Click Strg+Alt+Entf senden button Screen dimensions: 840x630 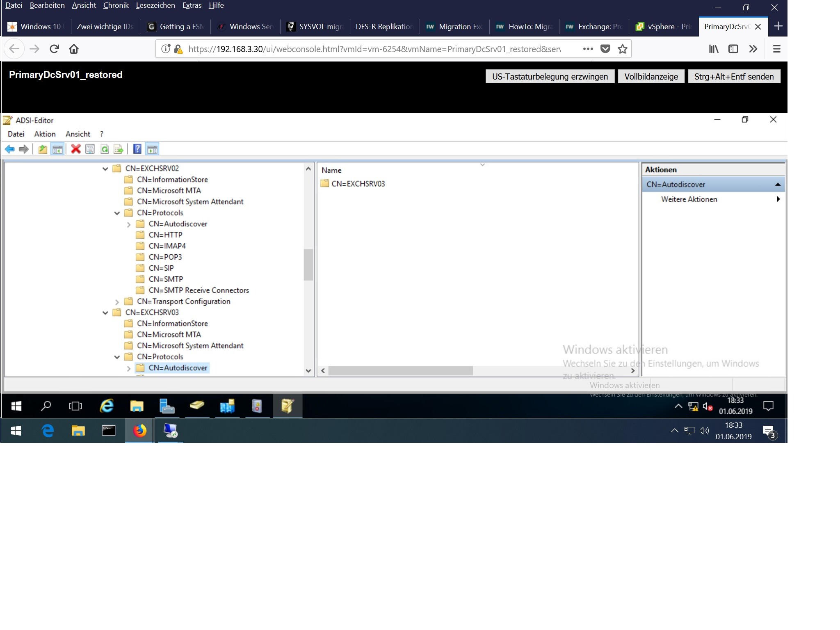(x=734, y=77)
